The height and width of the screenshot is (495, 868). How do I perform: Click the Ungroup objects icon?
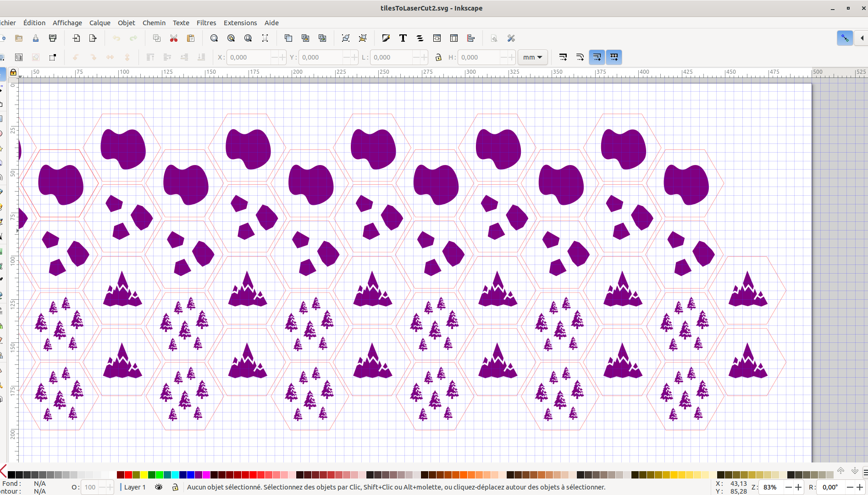[363, 38]
